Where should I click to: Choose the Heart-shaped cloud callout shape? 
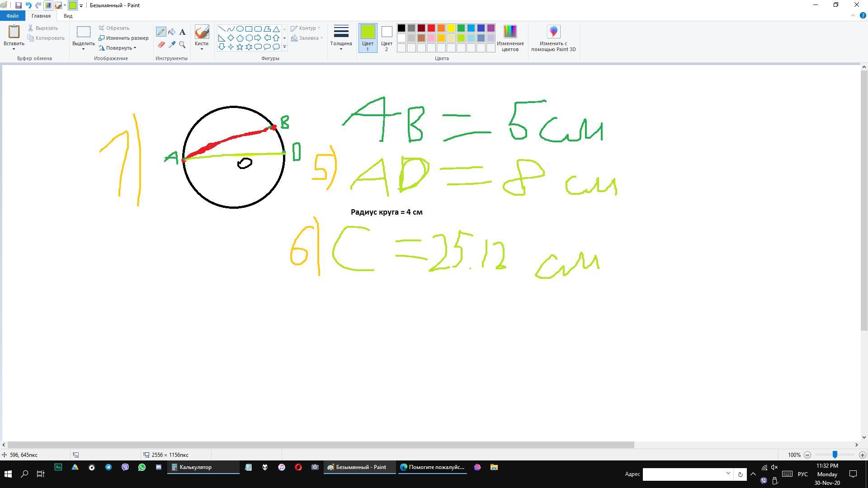276,47
